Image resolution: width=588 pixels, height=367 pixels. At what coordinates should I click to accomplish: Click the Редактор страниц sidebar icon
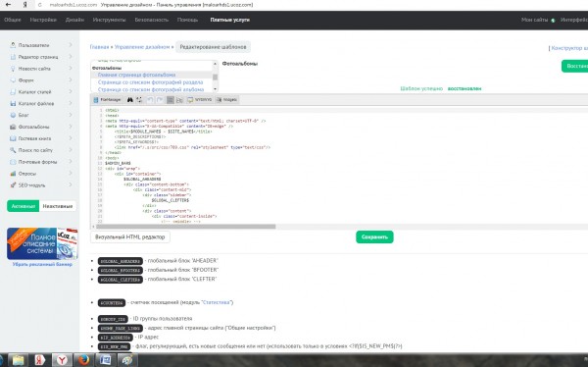13,57
